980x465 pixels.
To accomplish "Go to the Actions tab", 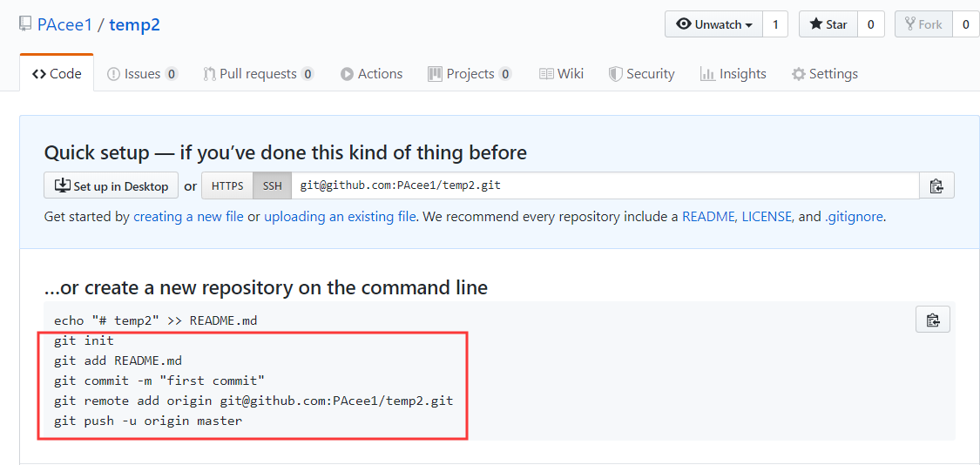I will [x=371, y=74].
